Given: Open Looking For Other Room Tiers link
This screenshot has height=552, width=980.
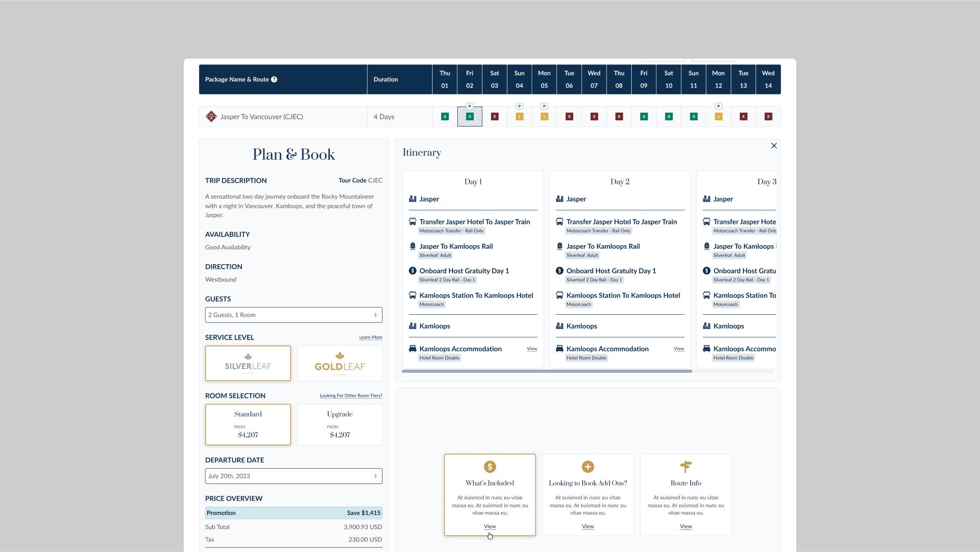Looking at the screenshot, I should tap(351, 396).
